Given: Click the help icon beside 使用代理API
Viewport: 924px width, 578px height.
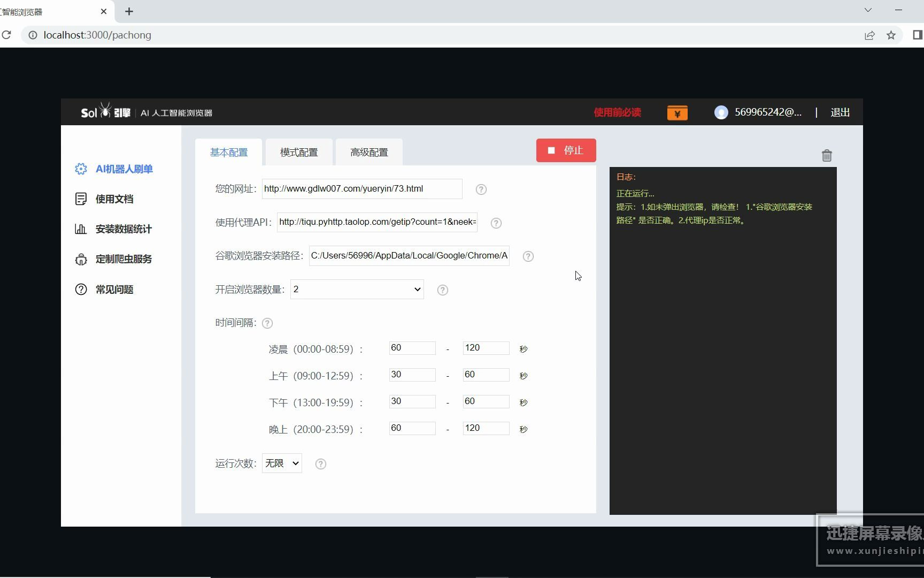Looking at the screenshot, I should pos(496,223).
